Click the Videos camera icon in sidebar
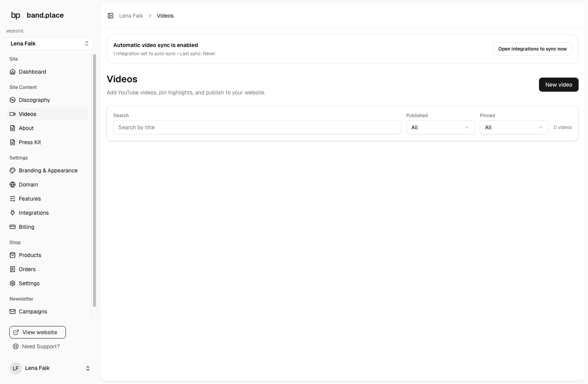Viewport: 588px width, 384px height. pyautogui.click(x=13, y=114)
